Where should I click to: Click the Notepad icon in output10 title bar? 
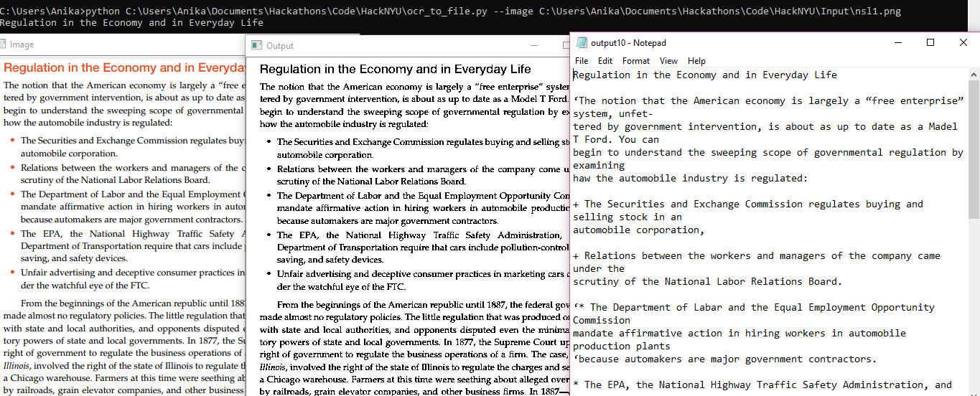click(x=582, y=43)
